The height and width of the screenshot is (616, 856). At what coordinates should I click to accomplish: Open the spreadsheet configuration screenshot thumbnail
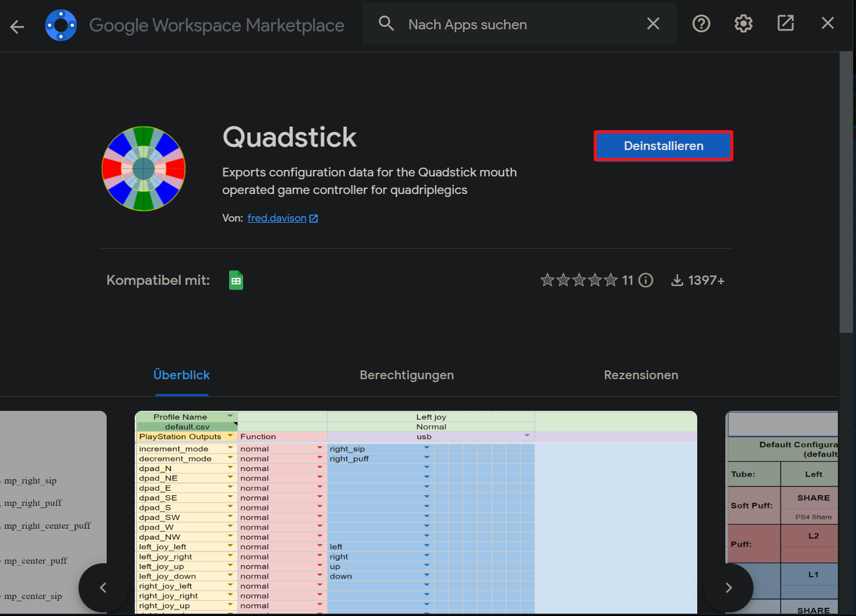416,510
